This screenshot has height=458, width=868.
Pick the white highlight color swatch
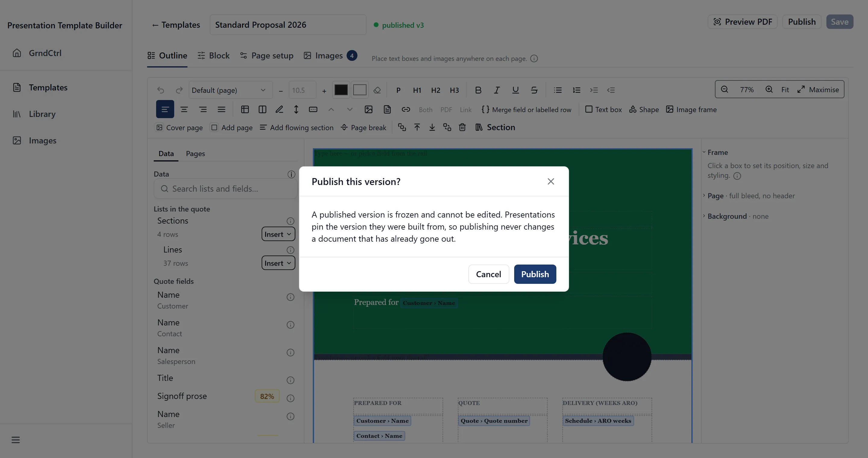point(360,90)
